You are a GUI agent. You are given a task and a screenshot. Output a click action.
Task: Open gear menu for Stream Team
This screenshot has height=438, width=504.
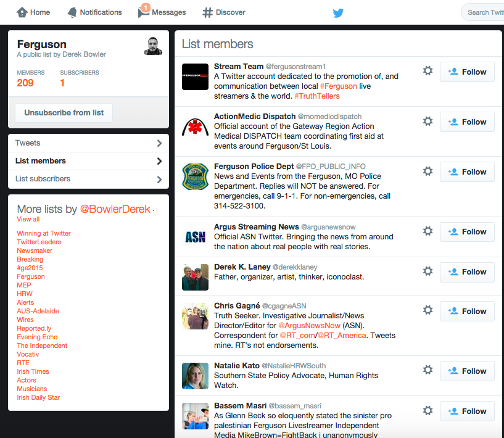(x=428, y=71)
